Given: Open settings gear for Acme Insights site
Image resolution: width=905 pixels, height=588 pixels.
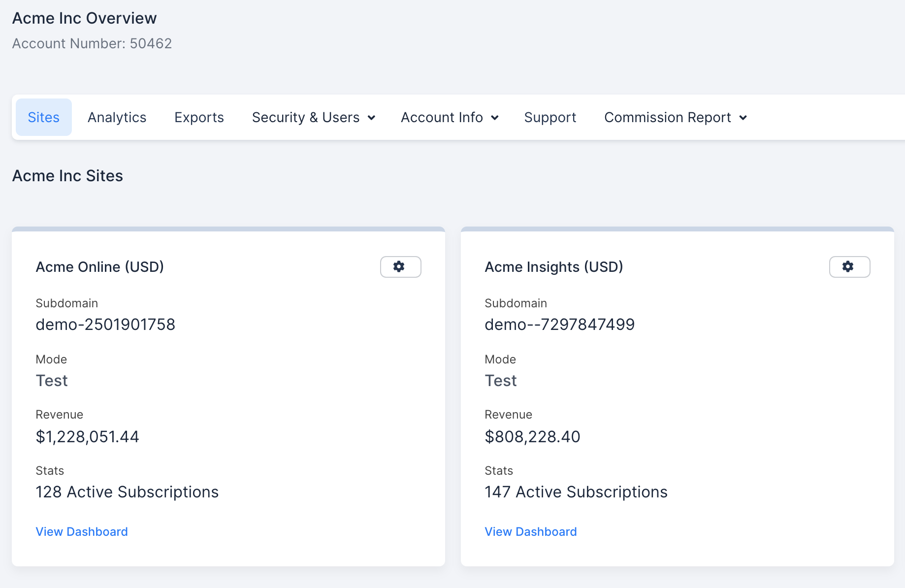Looking at the screenshot, I should pyautogui.click(x=849, y=267).
